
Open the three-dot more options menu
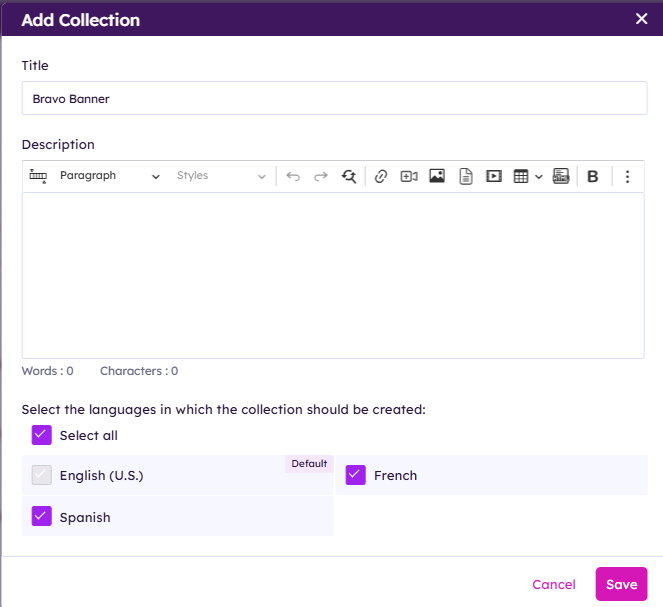coord(628,176)
